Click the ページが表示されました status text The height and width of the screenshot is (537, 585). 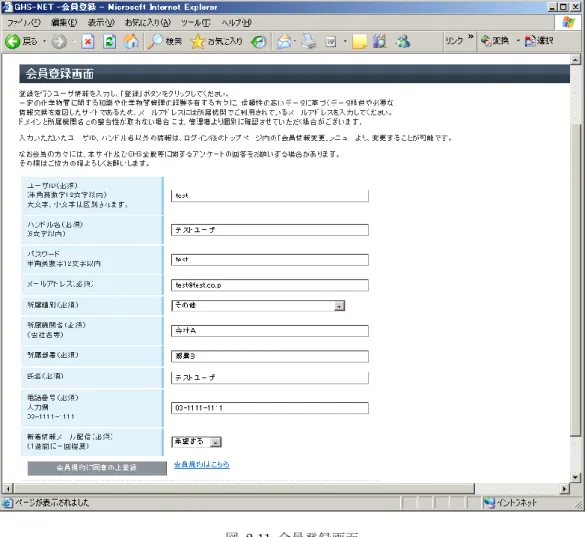pos(52,503)
